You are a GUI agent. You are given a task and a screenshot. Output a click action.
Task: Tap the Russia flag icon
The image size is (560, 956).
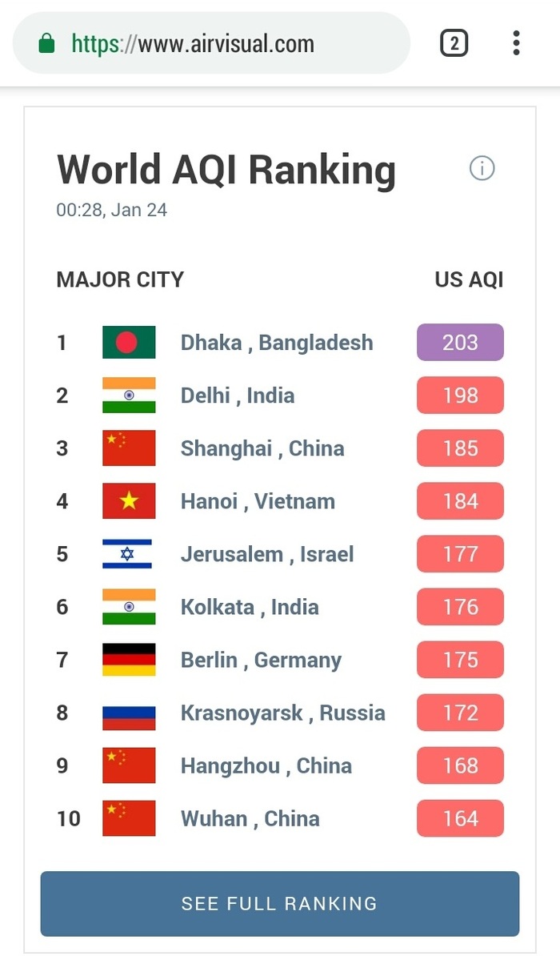129,713
